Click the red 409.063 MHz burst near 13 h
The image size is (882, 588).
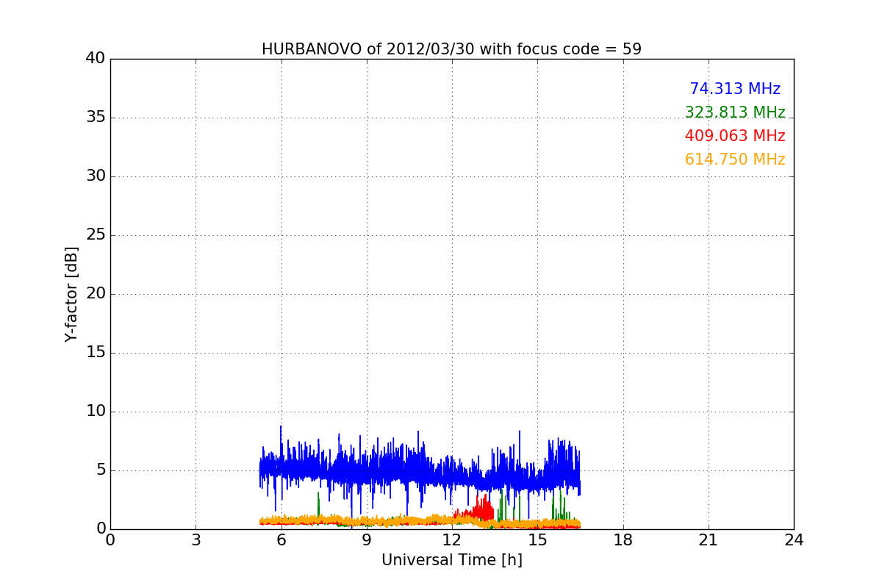point(483,509)
